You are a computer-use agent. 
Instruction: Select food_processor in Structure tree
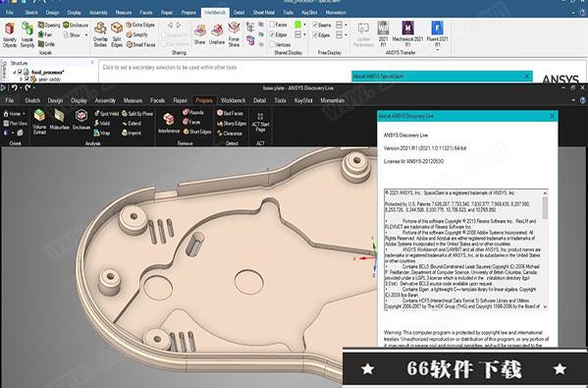point(48,72)
